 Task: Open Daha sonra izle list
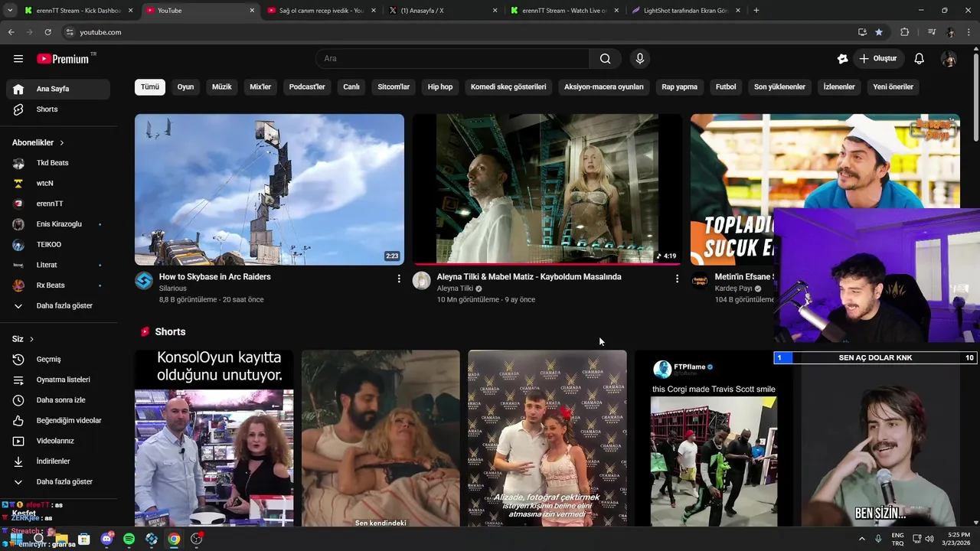coord(58,400)
